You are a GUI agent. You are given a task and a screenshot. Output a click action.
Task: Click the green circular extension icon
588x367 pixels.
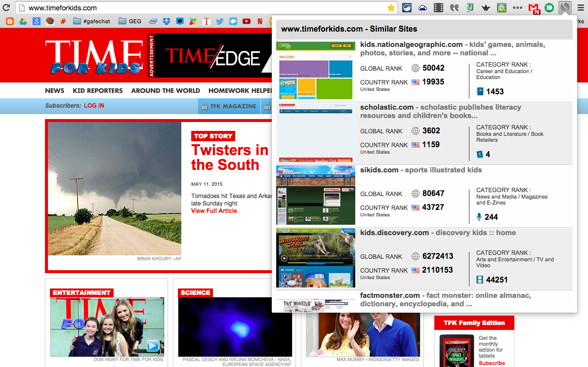pyautogui.click(x=549, y=8)
